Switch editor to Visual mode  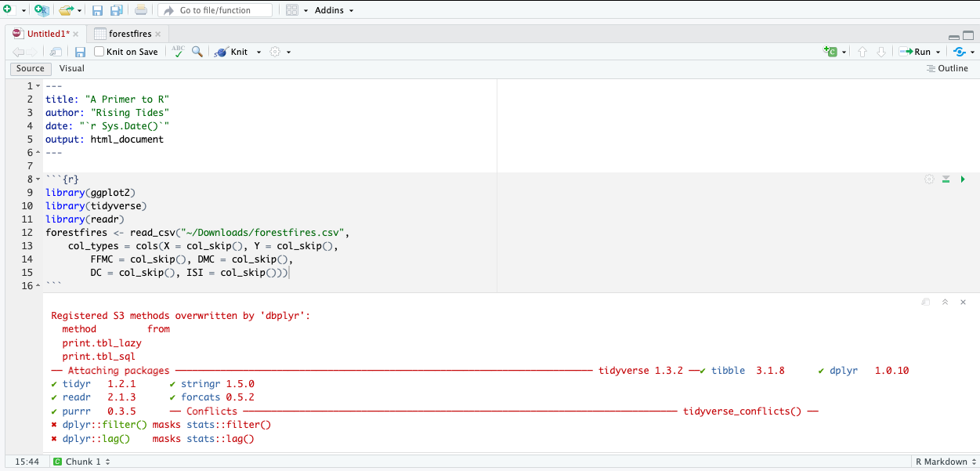[72, 68]
